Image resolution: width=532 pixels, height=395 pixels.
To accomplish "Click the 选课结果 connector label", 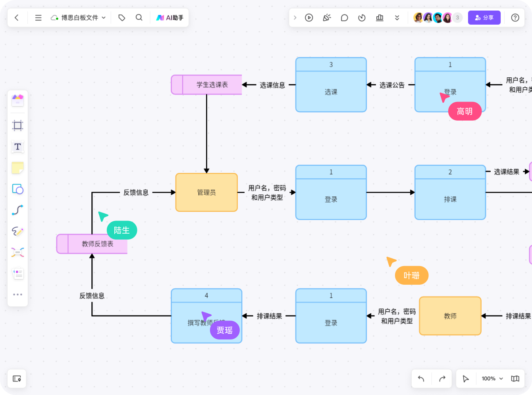I will tap(507, 172).
